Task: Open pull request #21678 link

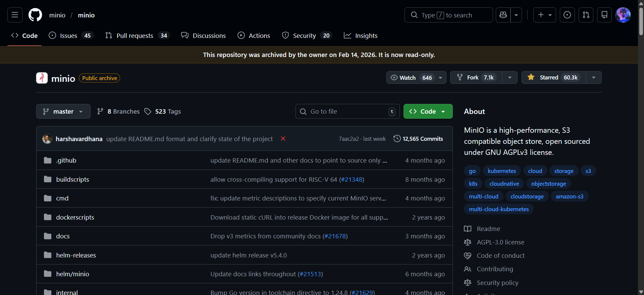Action: coord(335,236)
